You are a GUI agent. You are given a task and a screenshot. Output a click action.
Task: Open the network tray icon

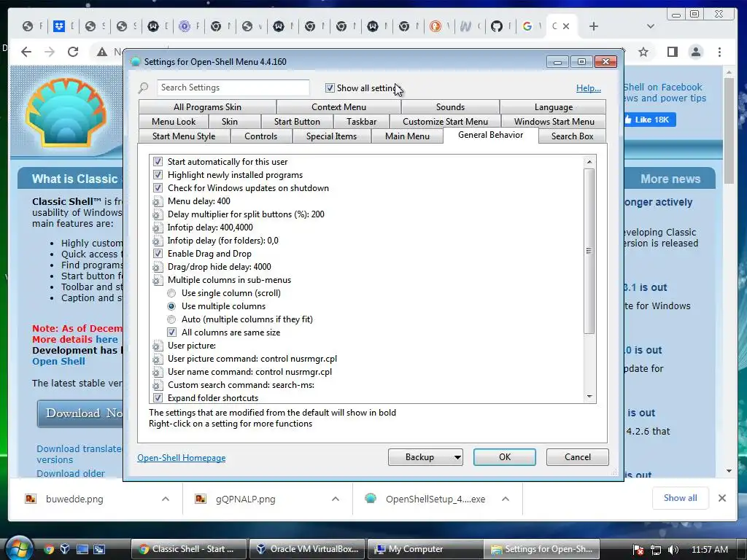(x=656, y=550)
